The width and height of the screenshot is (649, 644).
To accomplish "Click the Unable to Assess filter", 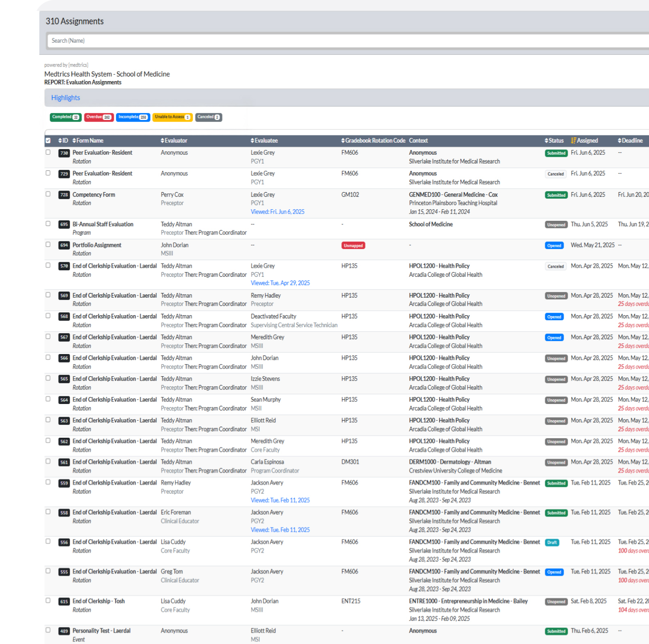I will (172, 117).
